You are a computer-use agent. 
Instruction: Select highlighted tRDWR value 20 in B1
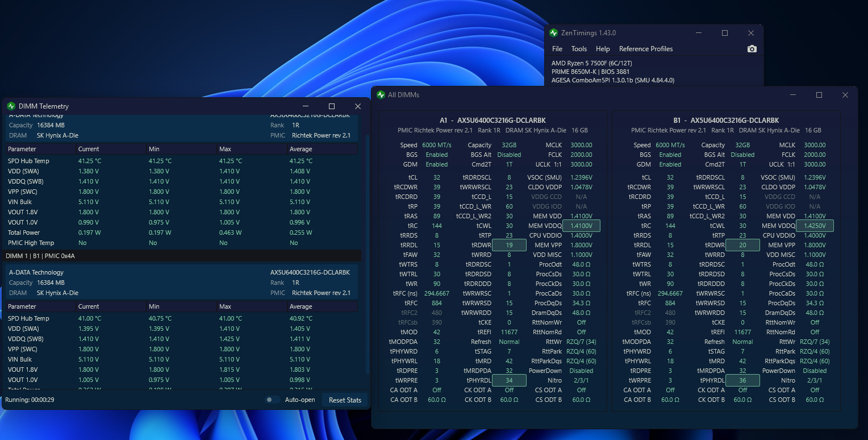tap(742, 245)
